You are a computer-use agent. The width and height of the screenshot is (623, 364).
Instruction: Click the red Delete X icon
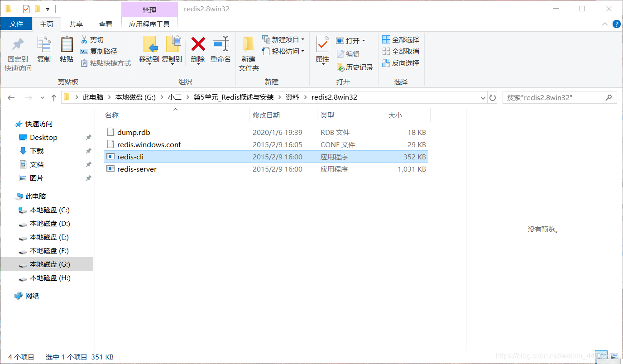[x=198, y=44]
